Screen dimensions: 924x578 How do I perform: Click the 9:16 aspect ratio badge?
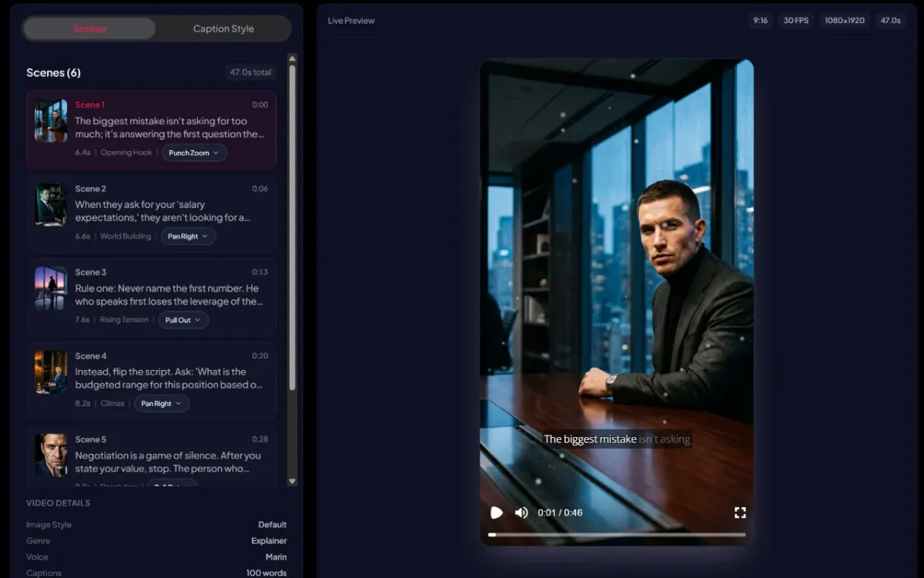tap(761, 20)
